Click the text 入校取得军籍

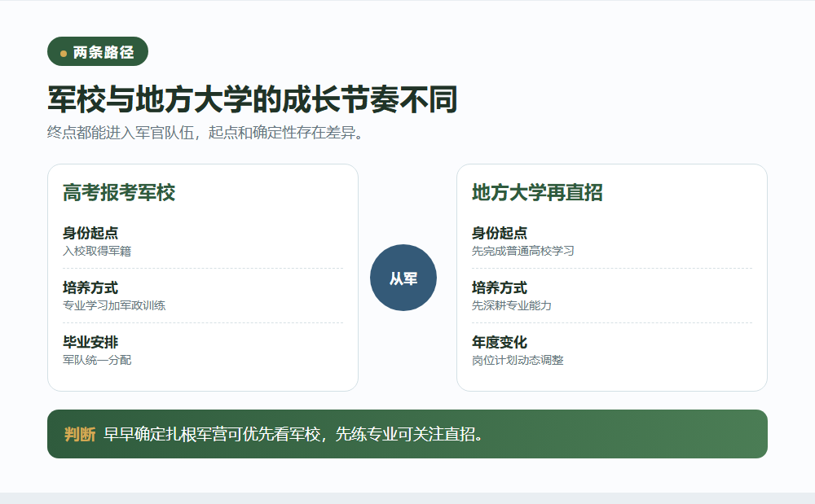(x=97, y=252)
